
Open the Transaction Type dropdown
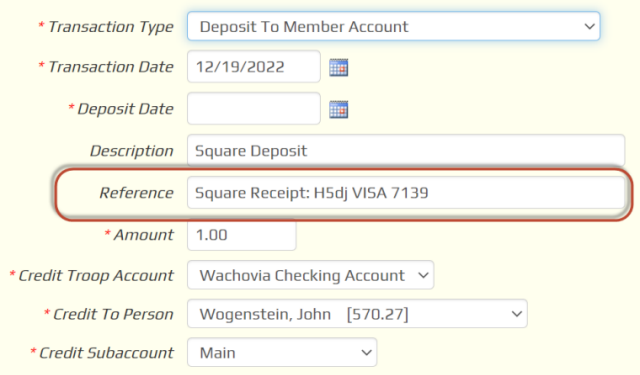coord(393,27)
